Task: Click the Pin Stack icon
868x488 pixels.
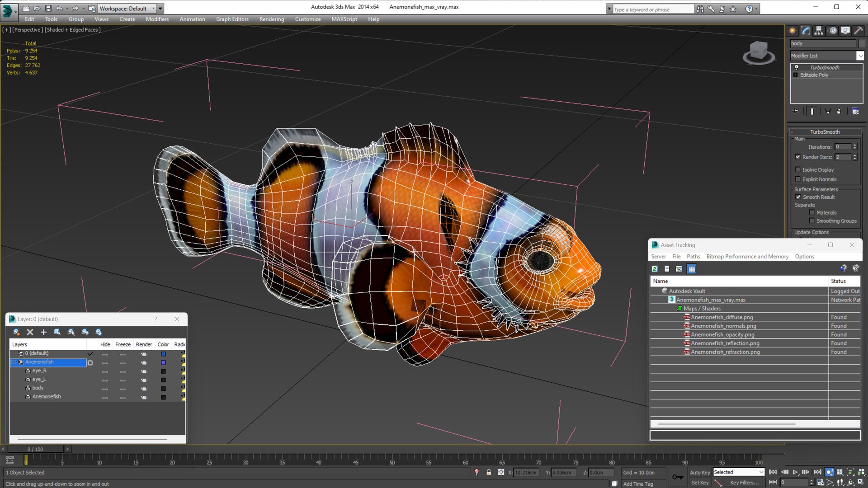Action: pyautogui.click(x=796, y=111)
